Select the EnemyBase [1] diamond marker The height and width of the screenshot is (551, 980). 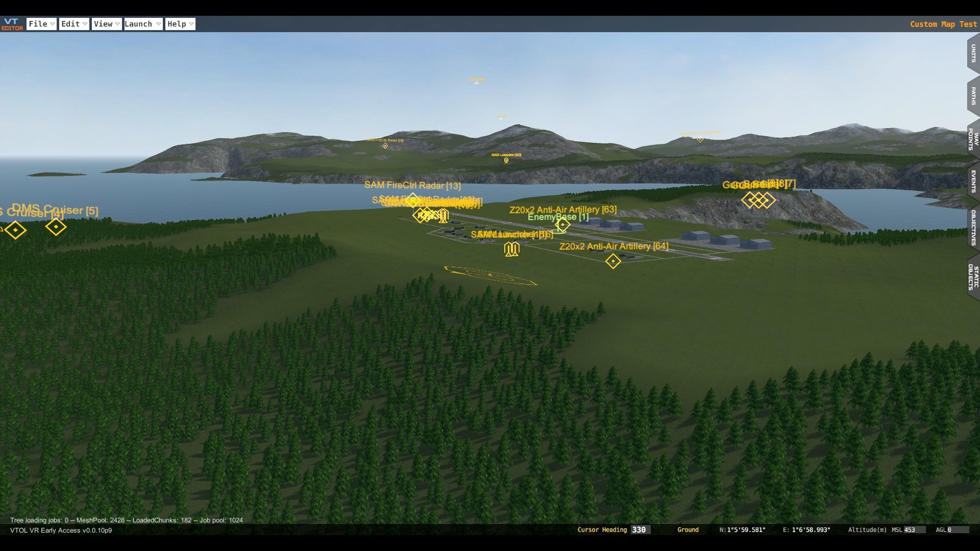point(562,224)
